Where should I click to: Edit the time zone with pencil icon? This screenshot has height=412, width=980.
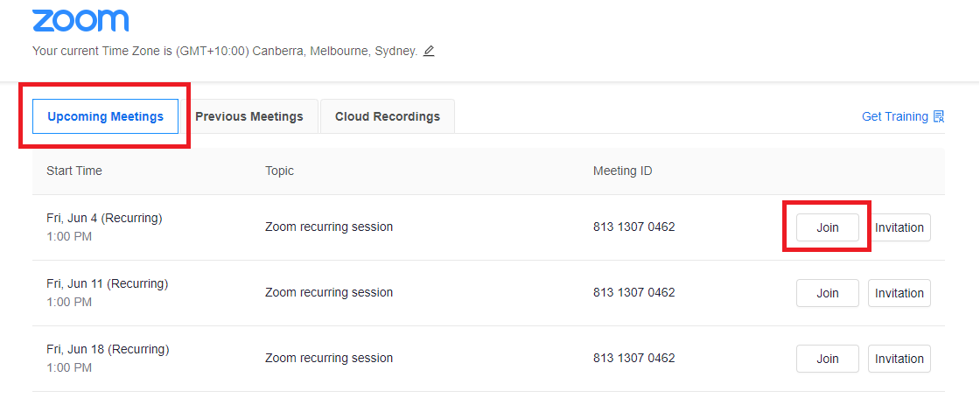pos(429,52)
